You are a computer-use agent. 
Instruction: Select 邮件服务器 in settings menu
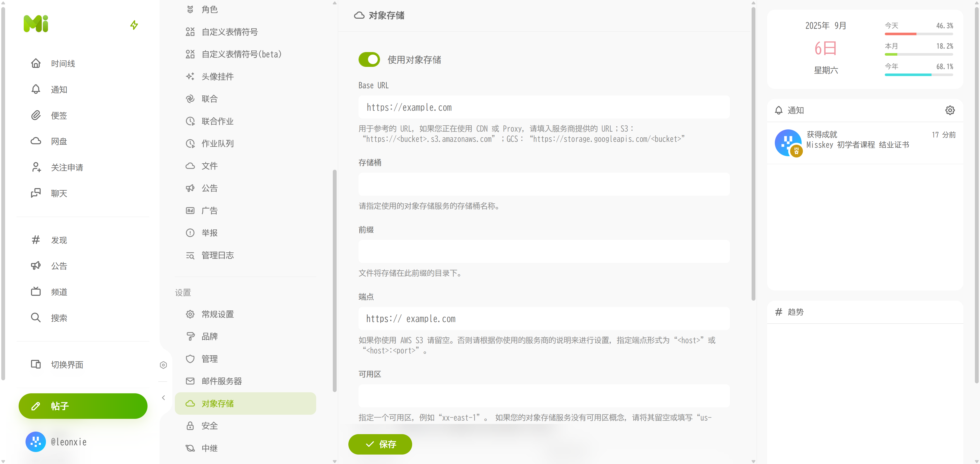click(222, 381)
